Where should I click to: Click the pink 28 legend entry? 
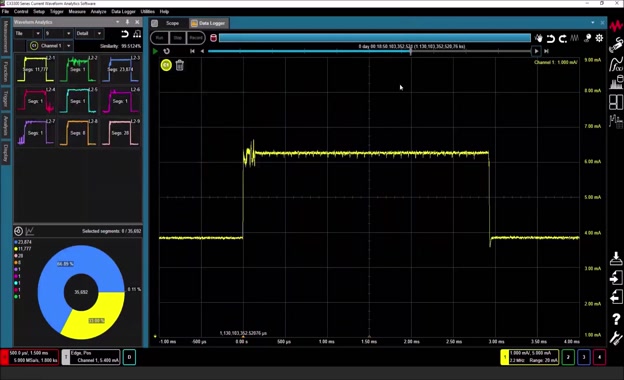click(19, 255)
